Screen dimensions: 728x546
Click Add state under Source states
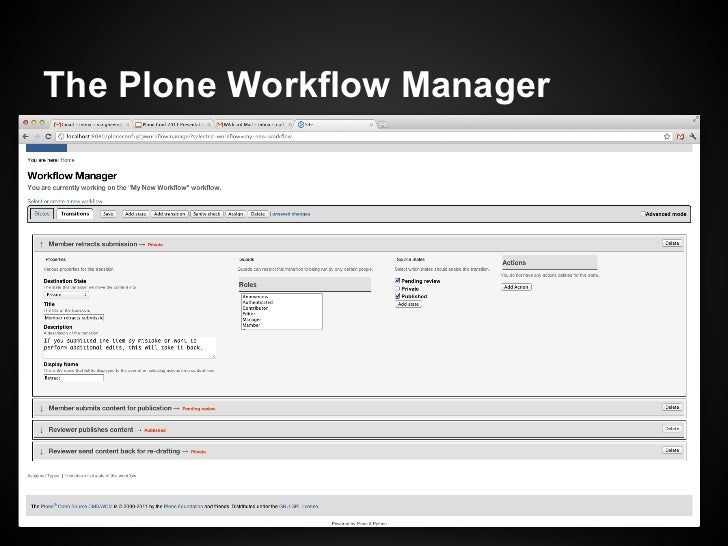(409, 304)
